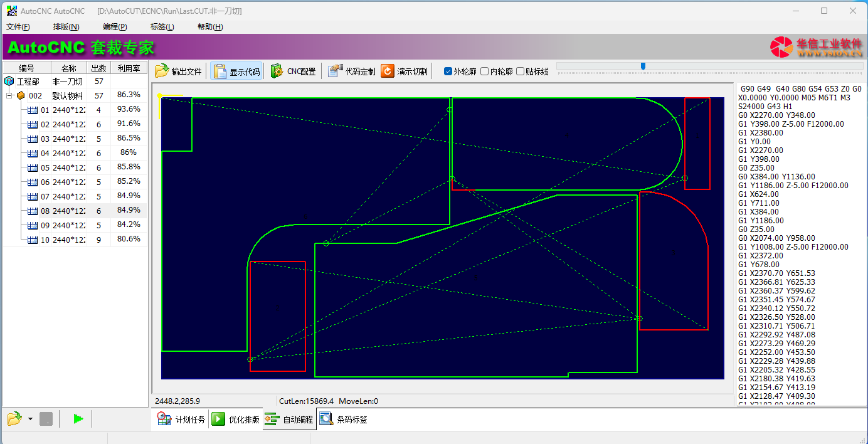The height and width of the screenshot is (444, 868).
Task: Enable the 贴标线 checkbox
Action: [520, 71]
